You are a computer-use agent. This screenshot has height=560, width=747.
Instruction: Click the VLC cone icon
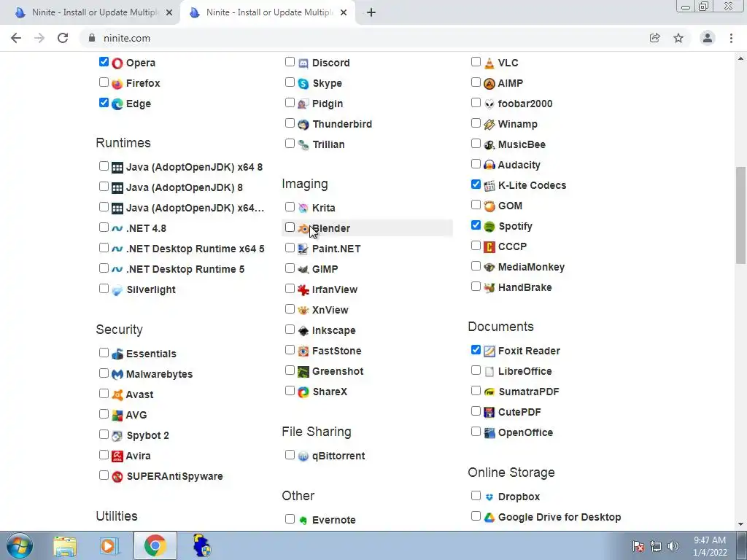click(489, 63)
